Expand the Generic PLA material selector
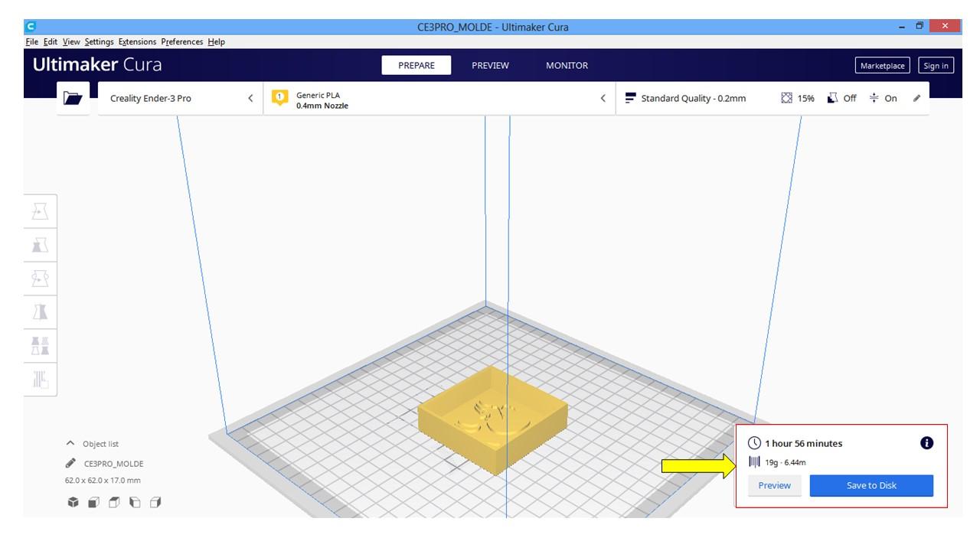This screenshot has width=980, height=551. pos(439,98)
